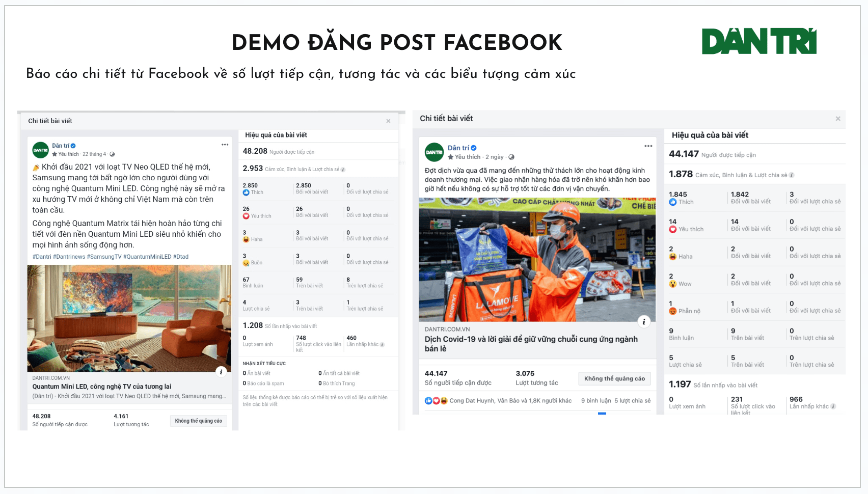Click the #SamsungTV hashtag

pos(104,257)
